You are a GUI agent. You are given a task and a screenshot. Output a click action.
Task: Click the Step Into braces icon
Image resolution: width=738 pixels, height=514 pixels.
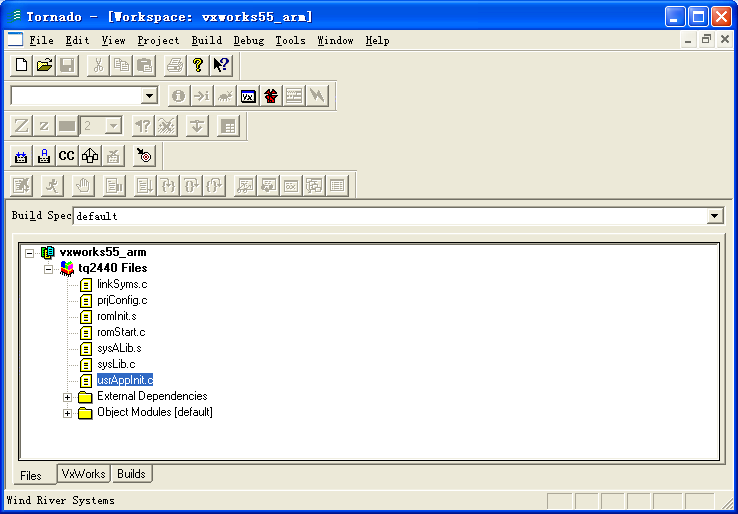(168, 185)
